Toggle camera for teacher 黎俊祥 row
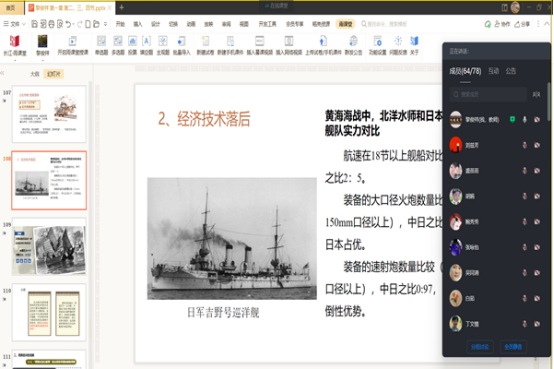Viewport: 554px width, 369px height. (x=537, y=120)
